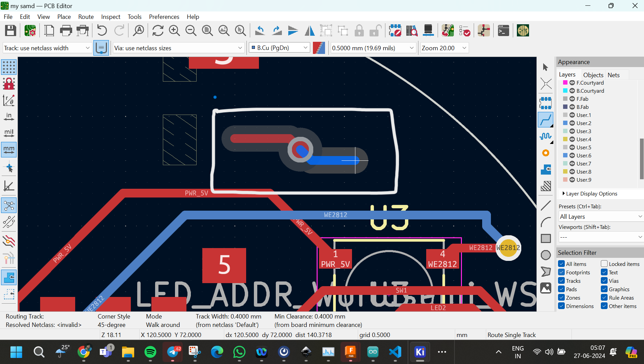Image resolution: width=644 pixels, height=364 pixels.
Task: Click F.Courtyard magenta color swatch
Action: (565, 83)
